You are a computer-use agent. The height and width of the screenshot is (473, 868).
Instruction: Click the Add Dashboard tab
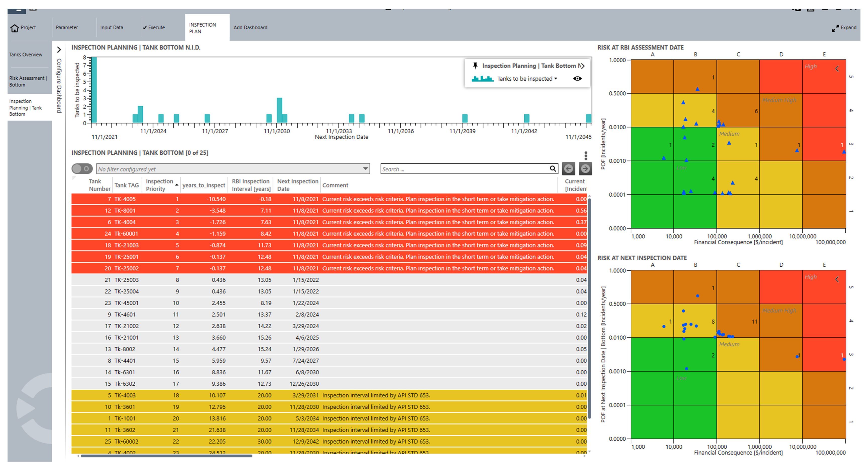pyautogui.click(x=250, y=27)
